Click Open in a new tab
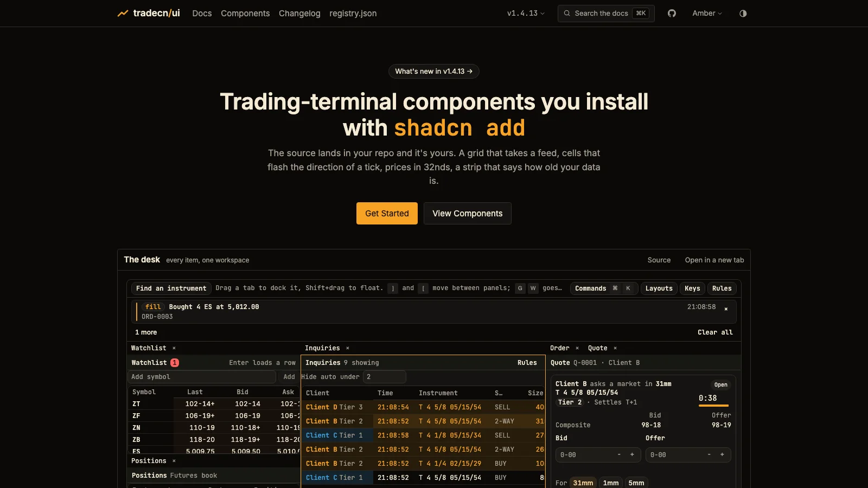This screenshot has height=488, width=868. [x=714, y=260]
